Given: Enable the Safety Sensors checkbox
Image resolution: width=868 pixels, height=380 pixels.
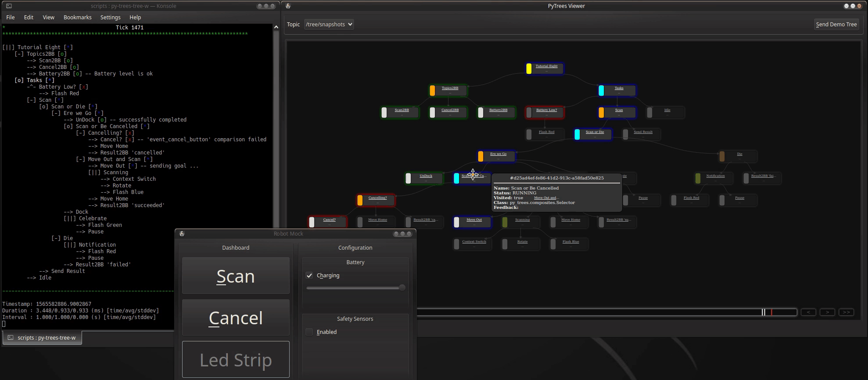Looking at the screenshot, I should [x=309, y=332].
